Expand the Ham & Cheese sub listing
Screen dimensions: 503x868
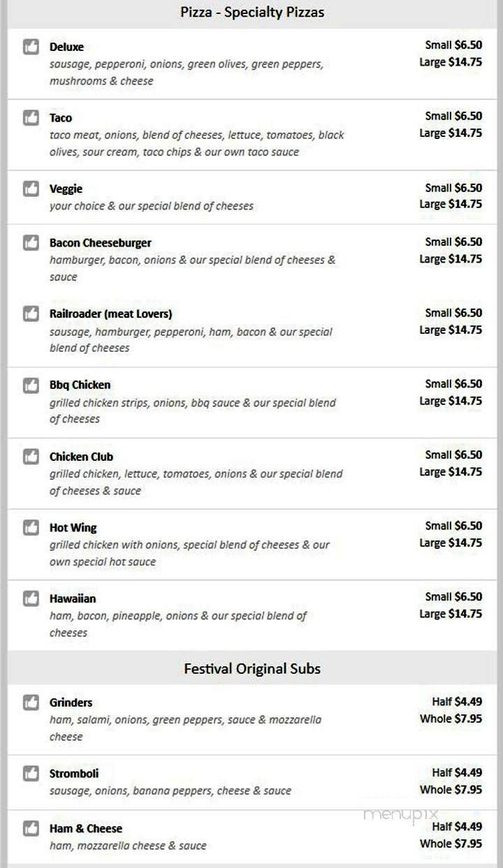tap(85, 828)
